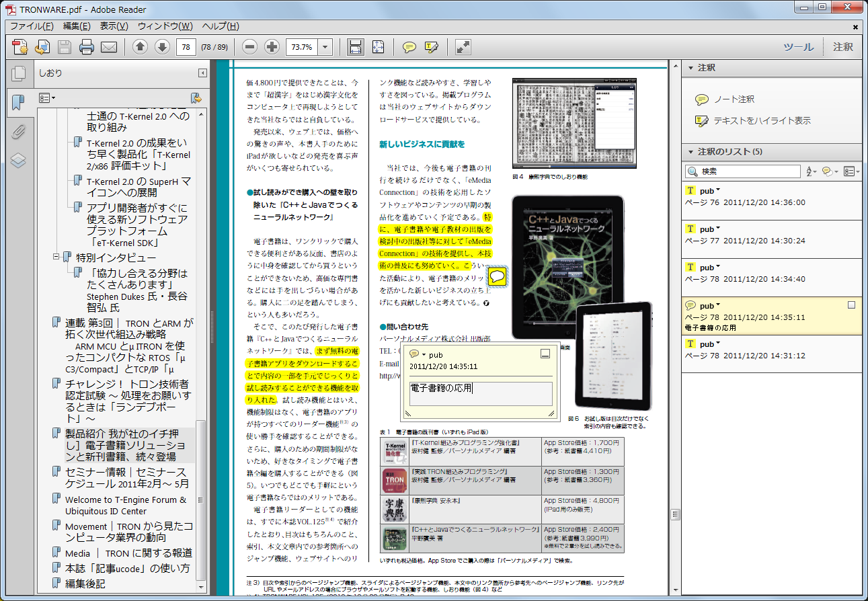The height and width of the screenshot is (601, 868).
Task: Click the fit one full page icon
Action: pos(379,47)
